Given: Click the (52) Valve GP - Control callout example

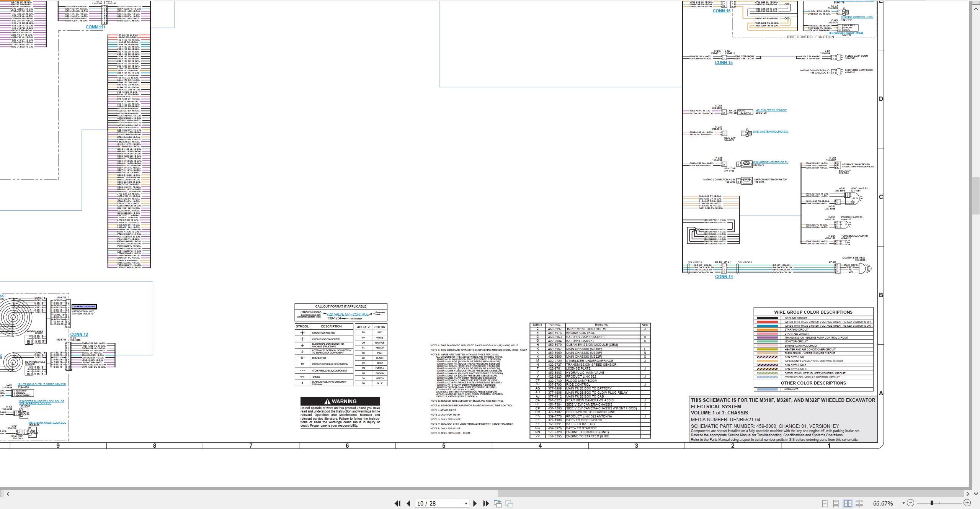Looking at the screenshot, I should tap(348, 314).
